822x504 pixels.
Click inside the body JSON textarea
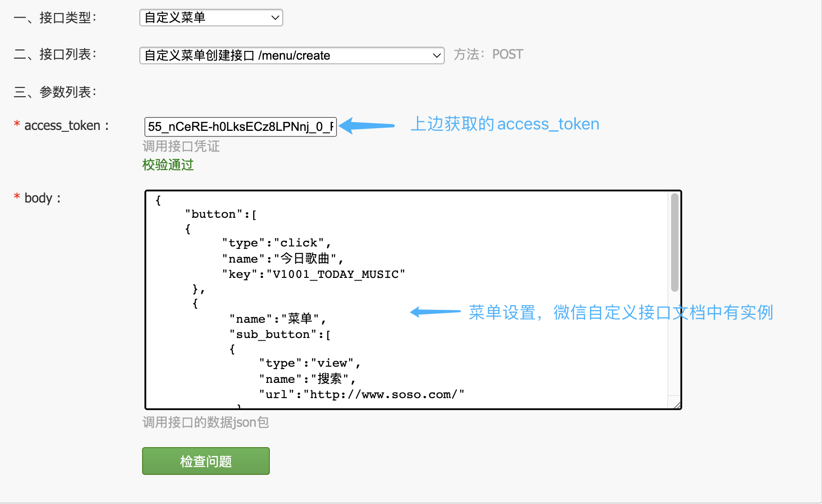(x=407, y=300)
